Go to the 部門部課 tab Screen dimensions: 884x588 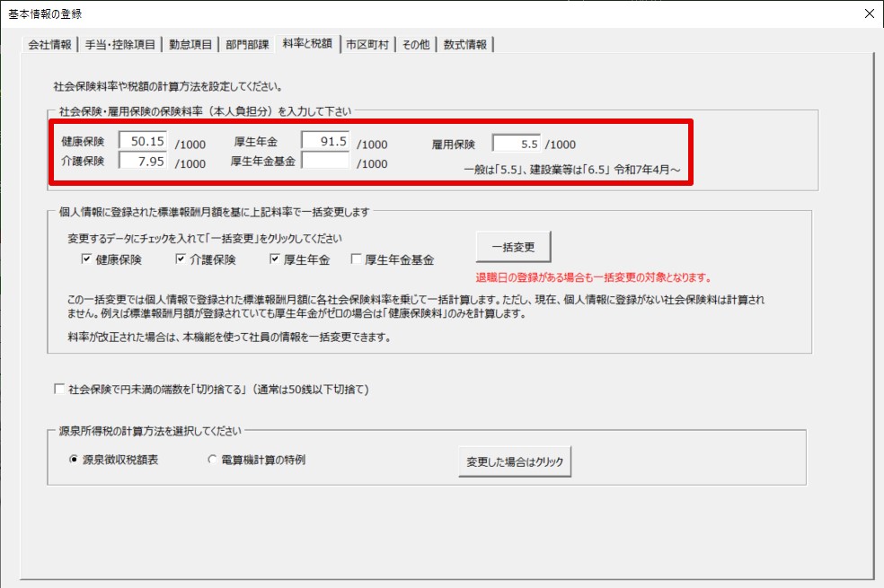click(x=245, y=44)
